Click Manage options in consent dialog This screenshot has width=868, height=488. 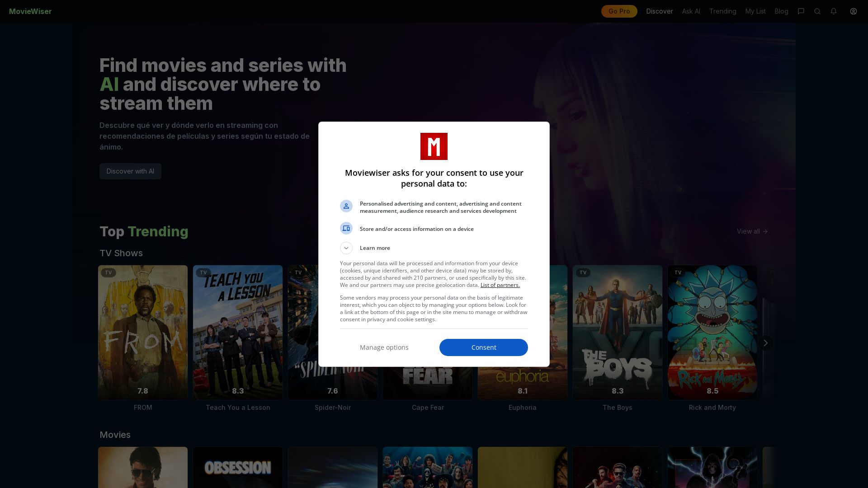click(384, 347)
